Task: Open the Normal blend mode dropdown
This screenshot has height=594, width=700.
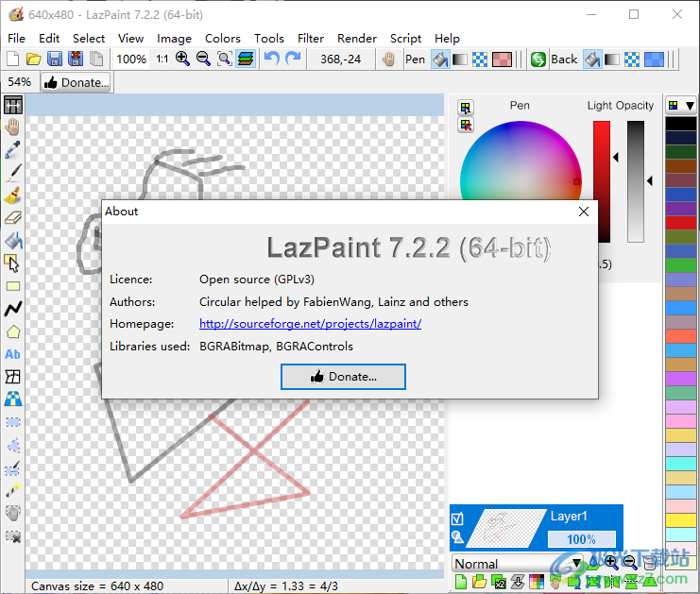Action: 518,564
